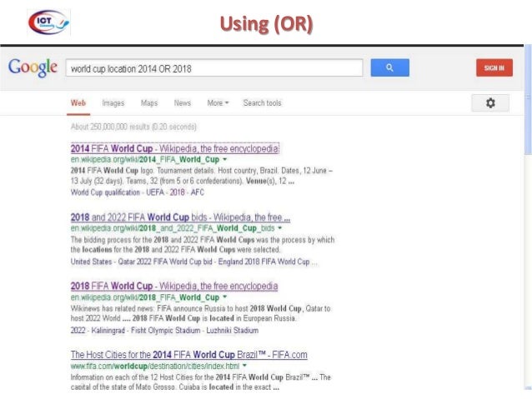Open Search tools options

click(x=263, y=103)
